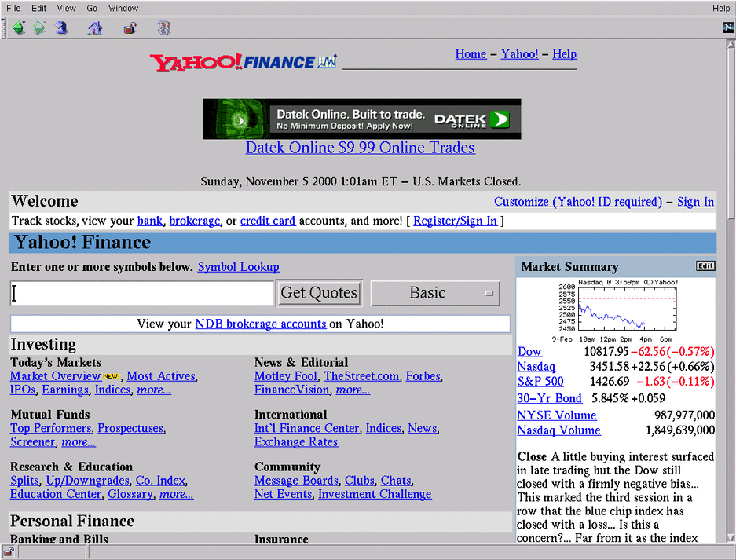Click the Sign In link
Viewport: 736px width, 560px height.
(696, 202)
